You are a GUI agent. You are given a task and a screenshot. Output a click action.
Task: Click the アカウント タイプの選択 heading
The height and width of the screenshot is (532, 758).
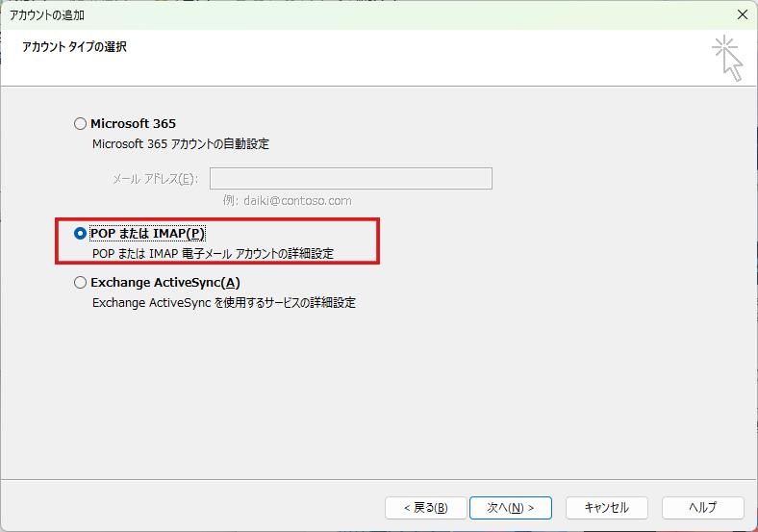75,47
